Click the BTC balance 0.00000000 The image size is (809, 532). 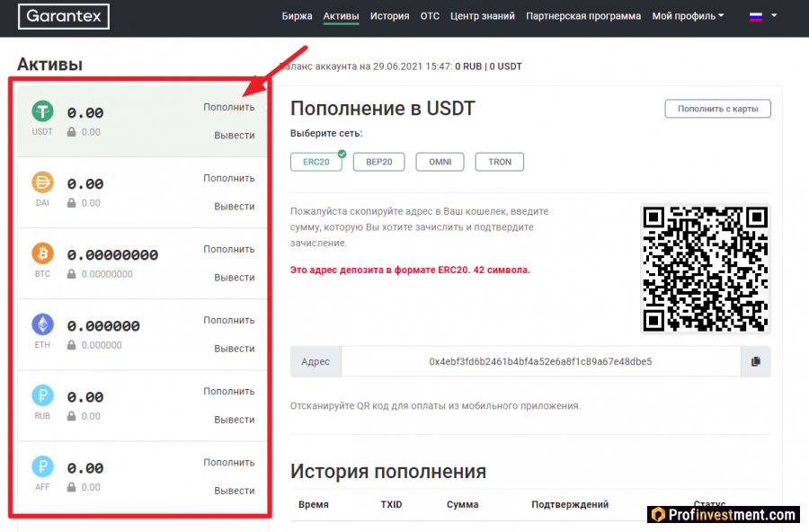pyautogui.click(x=112, y=255)
